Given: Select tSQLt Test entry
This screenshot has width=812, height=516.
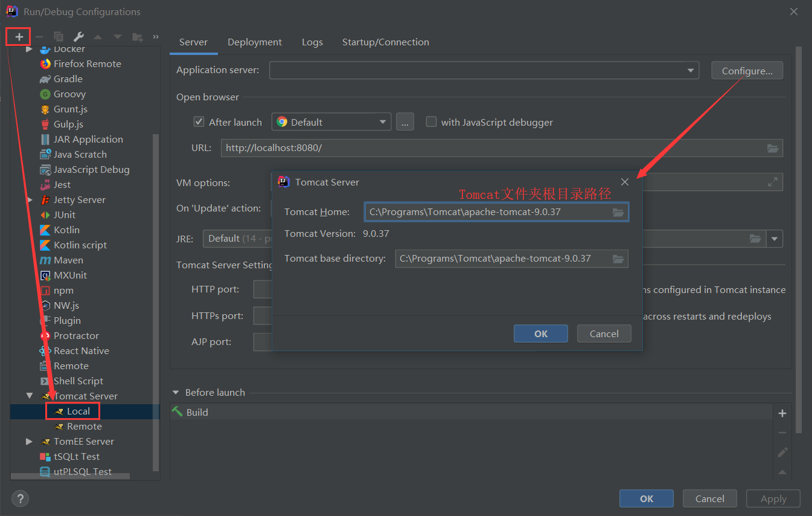Looking at the screenshot, I should 76,456.
